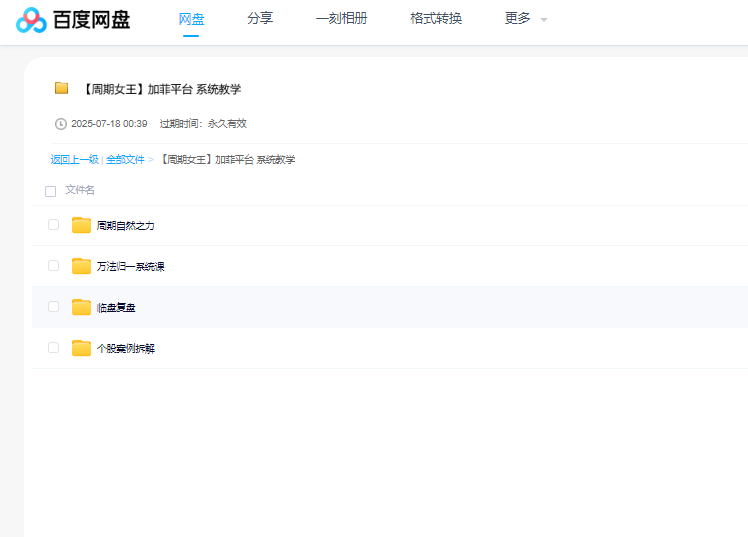
Task: Click the header folder icon beside 【周期女王】 title
Action: coord(62,88)
